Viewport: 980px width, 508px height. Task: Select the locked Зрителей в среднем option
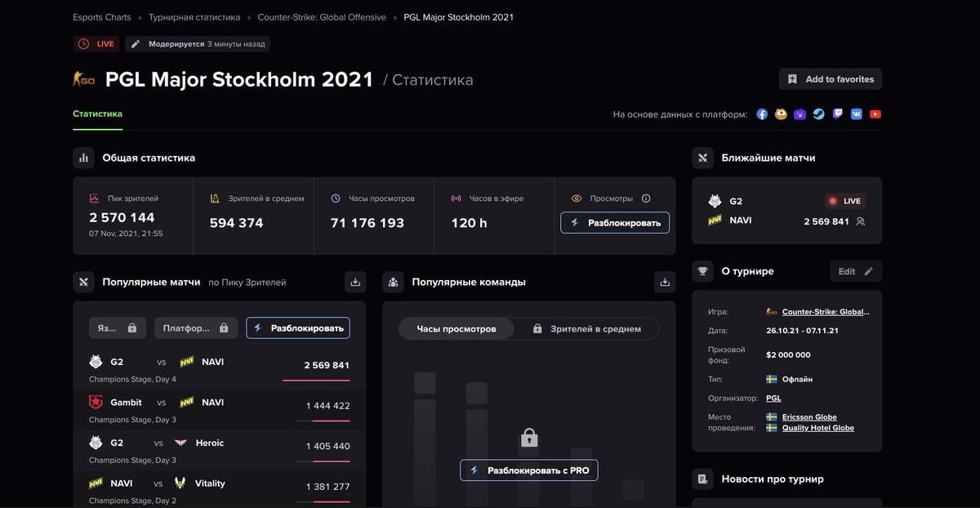pos(586,328)
